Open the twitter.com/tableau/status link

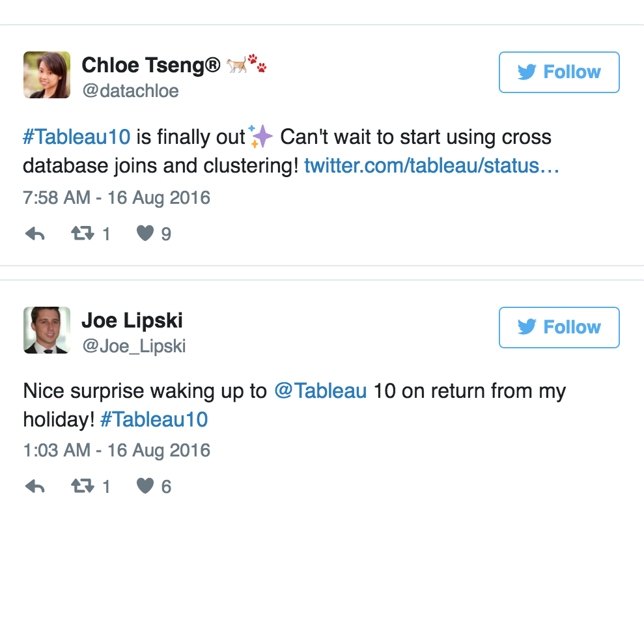pos(432,166)
